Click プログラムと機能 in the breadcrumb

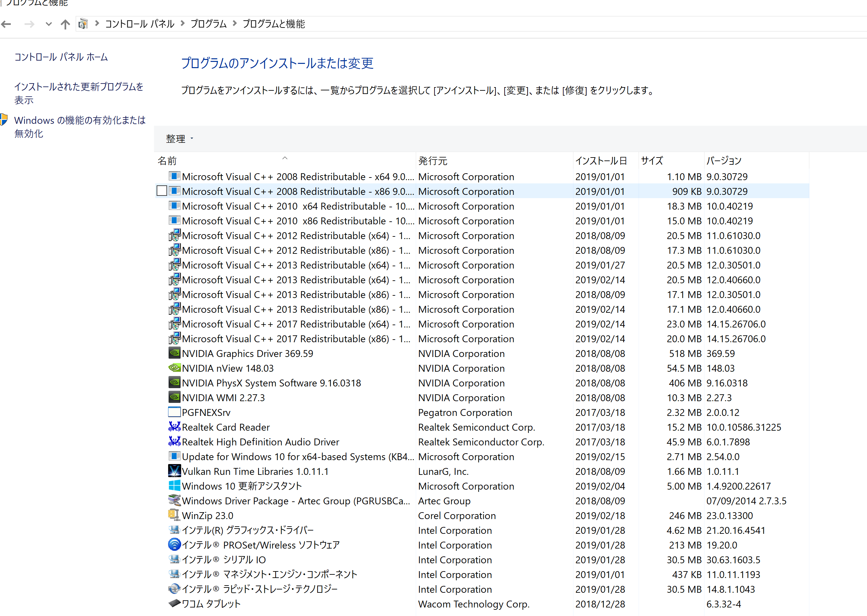(274, 24)
